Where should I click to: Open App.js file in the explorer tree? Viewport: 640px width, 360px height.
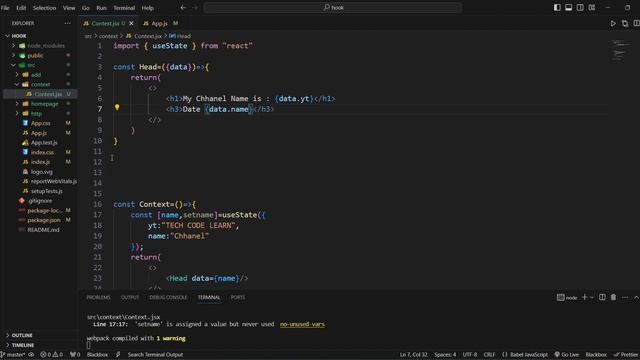[x=39, y=133]
